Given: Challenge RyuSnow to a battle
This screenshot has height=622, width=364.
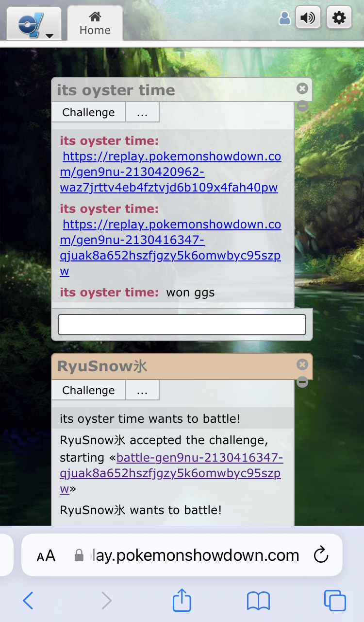Looking at the screenshot, I should [x=88, y=390].
